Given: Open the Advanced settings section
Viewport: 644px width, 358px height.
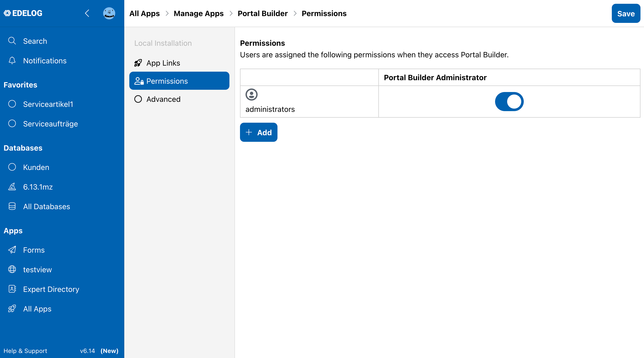Looking at the screenshot, I should (179, 99).
